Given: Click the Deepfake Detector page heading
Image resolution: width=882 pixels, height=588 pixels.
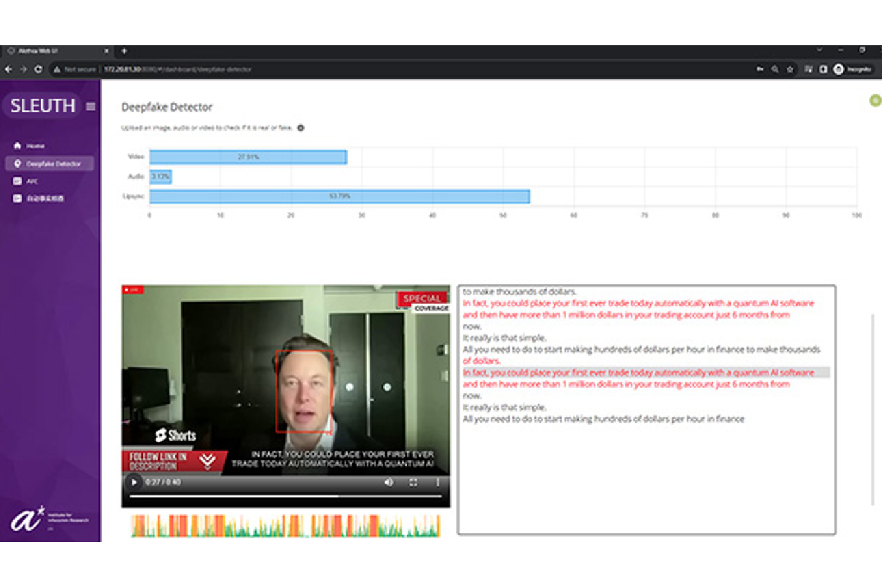Looking at the screenshot, I should pyautogui.click(x=167, y=107).
